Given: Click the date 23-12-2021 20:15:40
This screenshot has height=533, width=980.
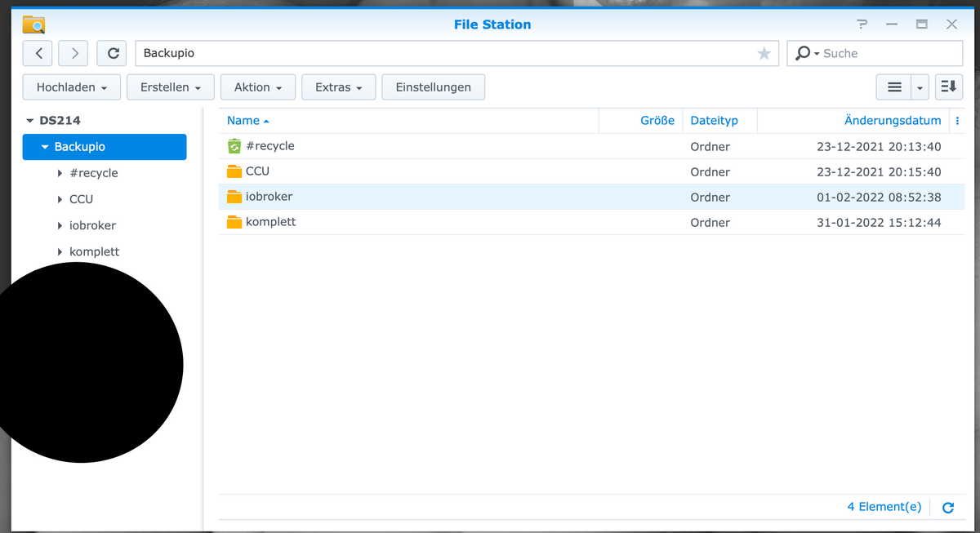Looking at the screenshot, I should click(879, 172).
